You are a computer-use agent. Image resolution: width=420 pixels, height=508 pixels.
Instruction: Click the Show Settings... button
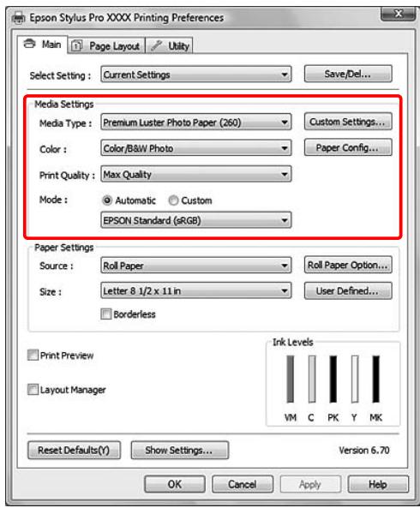point(180,450)
